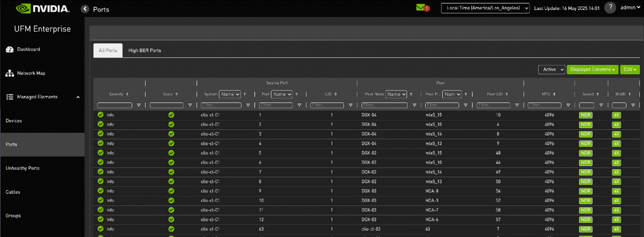Image resolution: width=644 pixels, height=237 pixels.
Task: Select Ports in the sidebar
Action: [42, 145]
